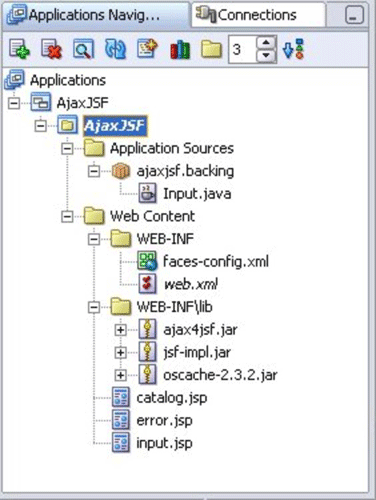
Task: Click the delete icon with red X
Action: pyautogui.click(x=51, y=49)
